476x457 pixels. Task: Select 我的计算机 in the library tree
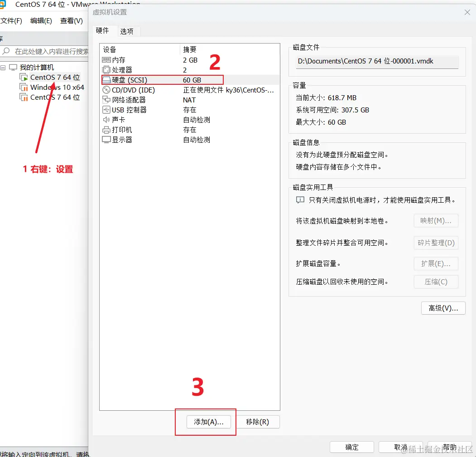[37, 67]
